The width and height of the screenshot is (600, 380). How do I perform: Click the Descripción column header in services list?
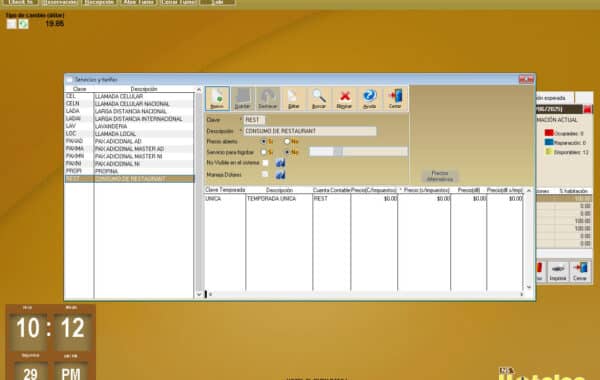click(x=144, y=89)
